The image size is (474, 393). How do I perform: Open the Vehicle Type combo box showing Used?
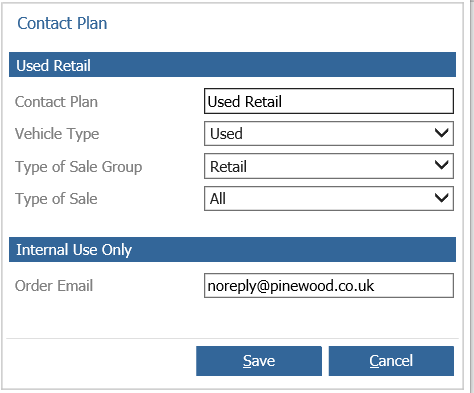tap(329, 133)
